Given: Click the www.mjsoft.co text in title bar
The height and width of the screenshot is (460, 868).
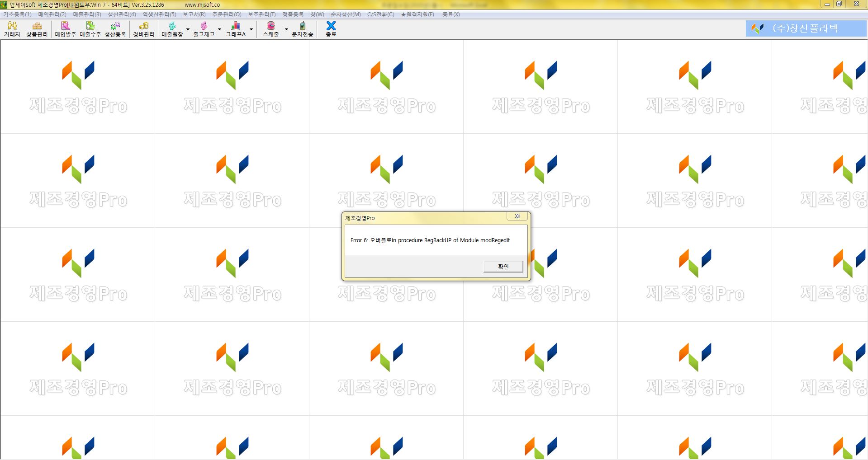Looking at the screenshot, I should click(202, 5).
